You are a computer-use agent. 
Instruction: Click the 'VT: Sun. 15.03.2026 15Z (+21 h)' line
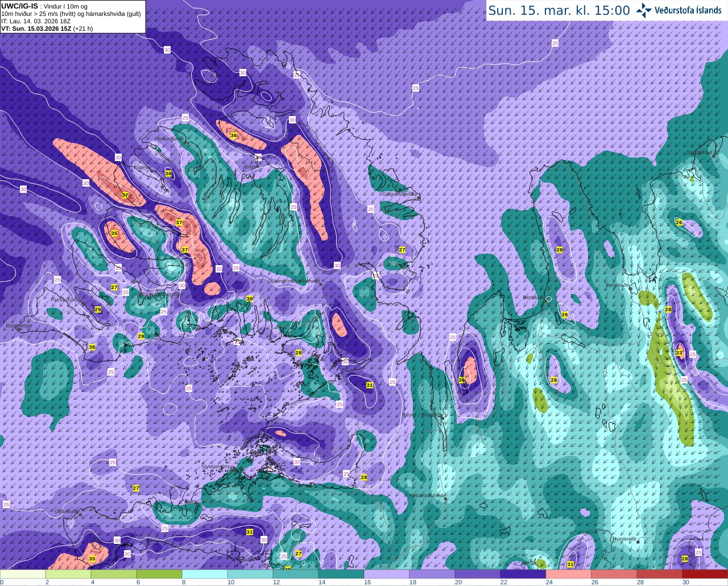47,28
